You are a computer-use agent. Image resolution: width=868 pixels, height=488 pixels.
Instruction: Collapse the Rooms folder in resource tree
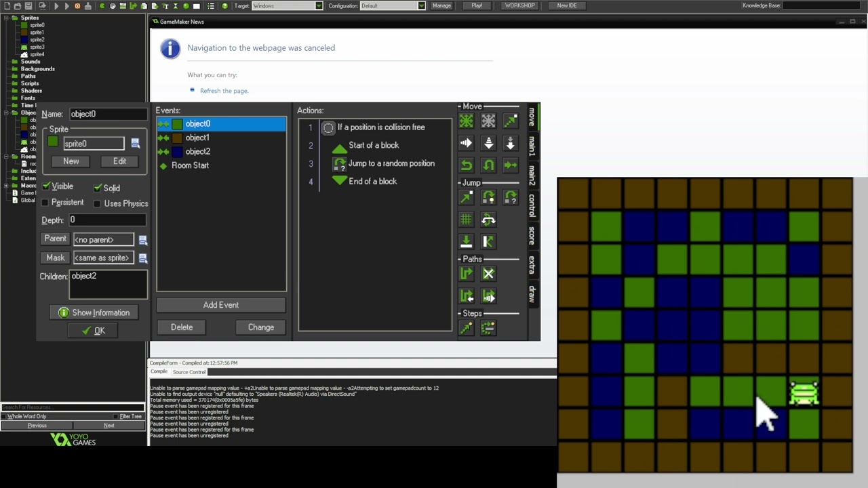tap(5, 157)
